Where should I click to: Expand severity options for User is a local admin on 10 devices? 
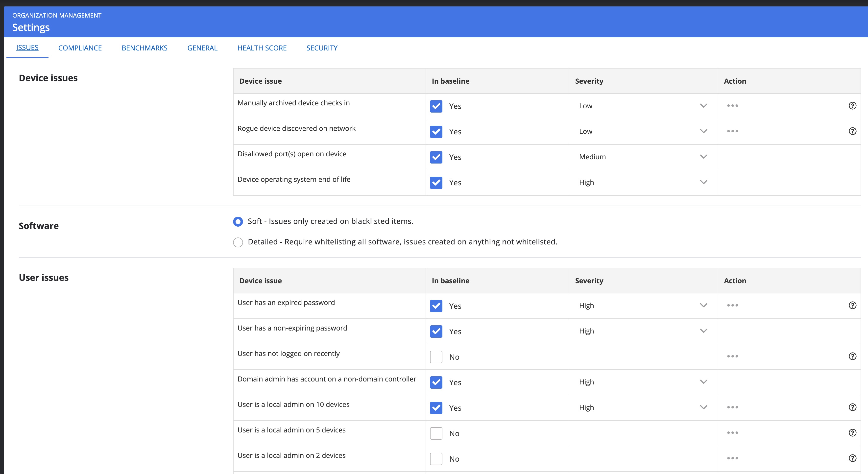point(703,407)
